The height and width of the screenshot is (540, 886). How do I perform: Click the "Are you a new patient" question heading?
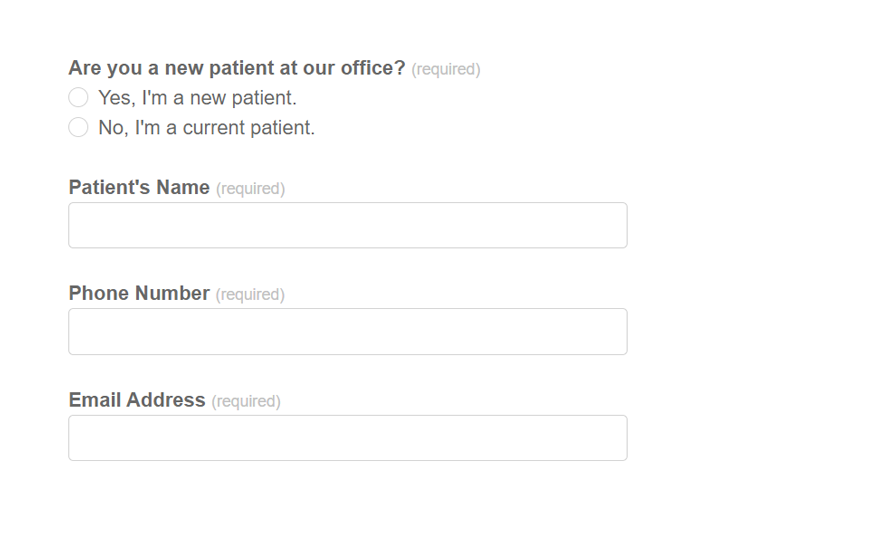(x=236, y=68)
